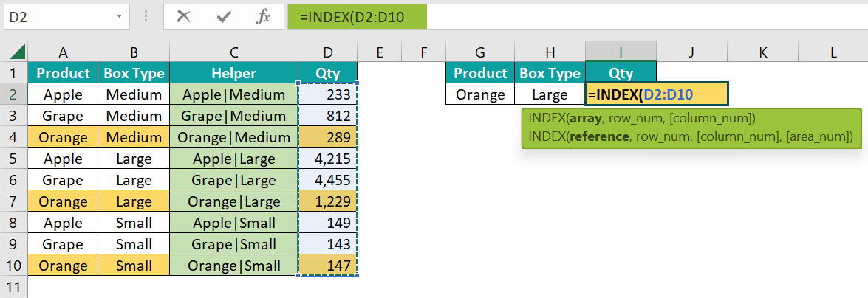The height and width of the screenshot is (298, 868).
Task: Click quantity cell 1,229
Action: 328,201
